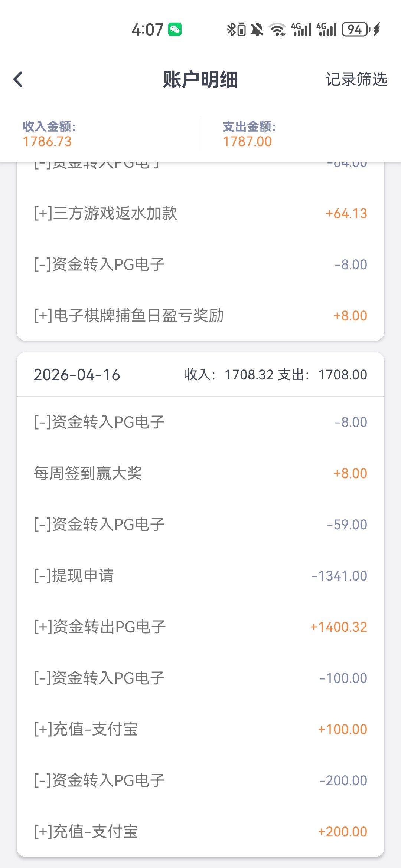Tap the Bluetooth status icon
The height and width of the screenshot is (868, 401).
pyautogui.click(x=231, y=29)
